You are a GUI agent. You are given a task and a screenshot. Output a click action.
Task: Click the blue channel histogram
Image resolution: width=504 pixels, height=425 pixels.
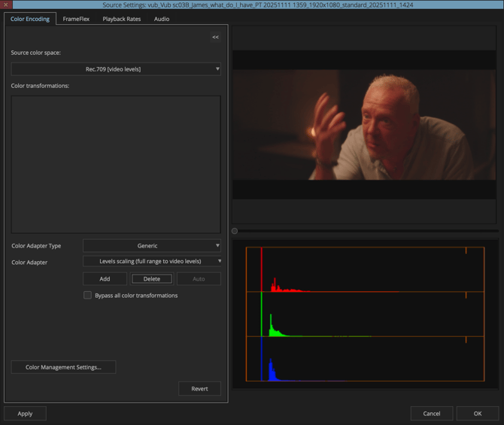[x=365, y=359]
